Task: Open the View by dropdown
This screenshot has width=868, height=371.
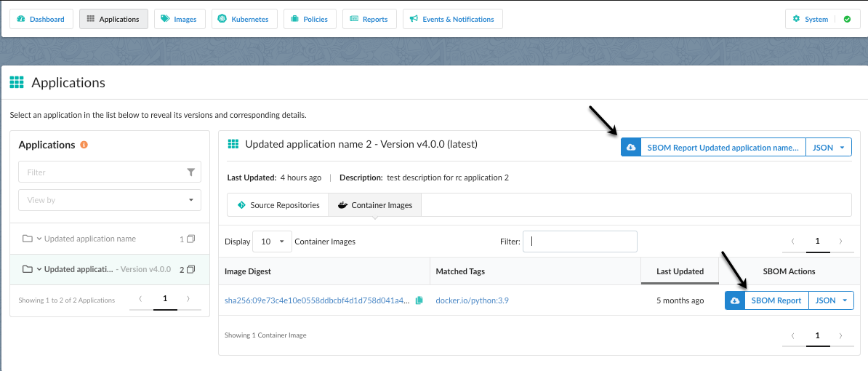Action: (110, 200)
